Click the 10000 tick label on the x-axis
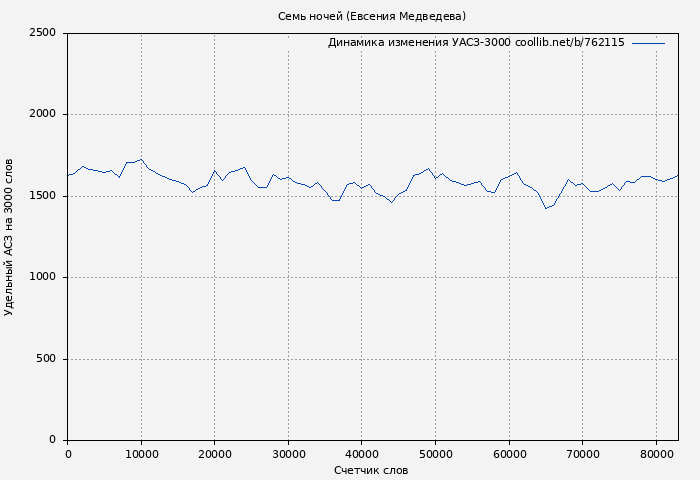 click(x=141, y=455)
